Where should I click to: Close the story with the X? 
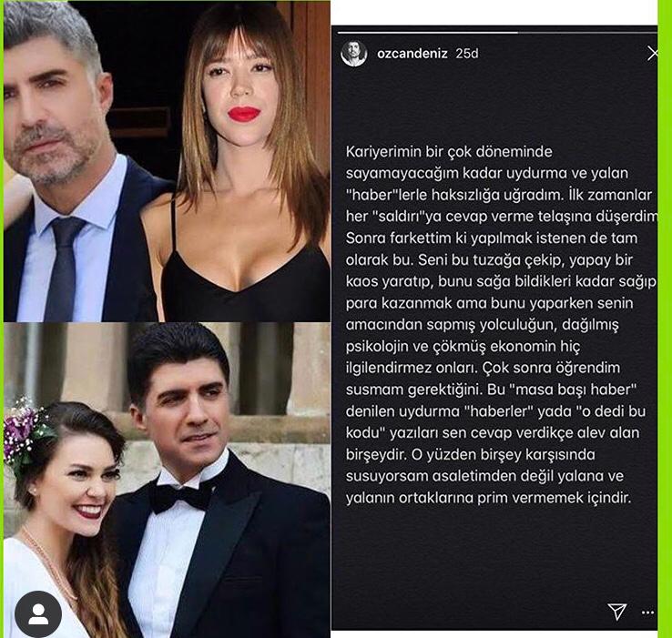point(653,54)
